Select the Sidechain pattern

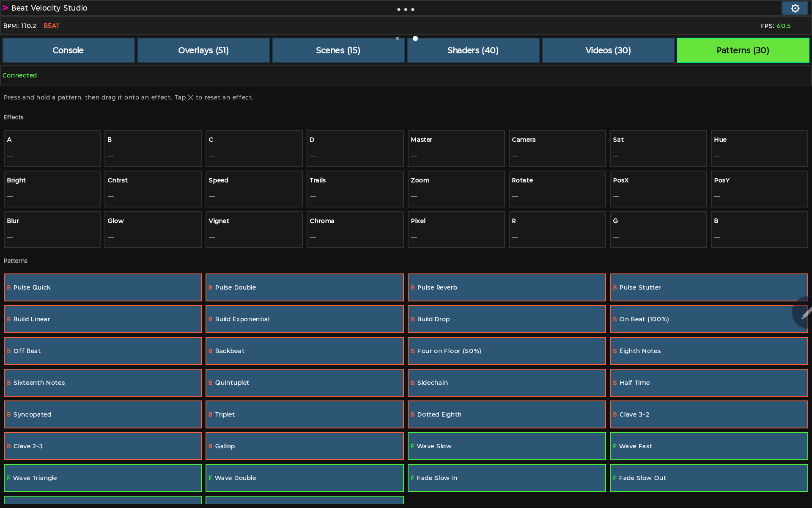tap(507, 383)
